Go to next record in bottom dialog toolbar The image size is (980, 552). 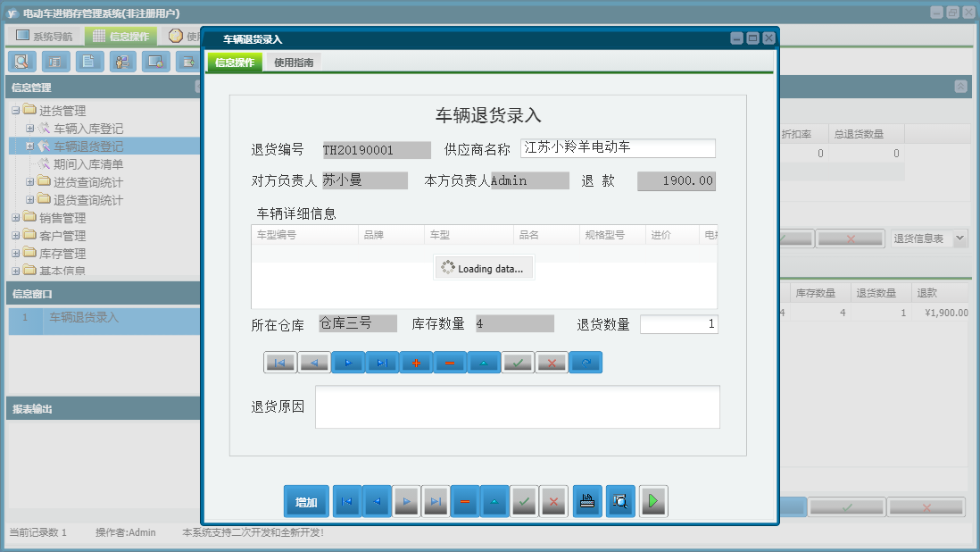point(406,501)
